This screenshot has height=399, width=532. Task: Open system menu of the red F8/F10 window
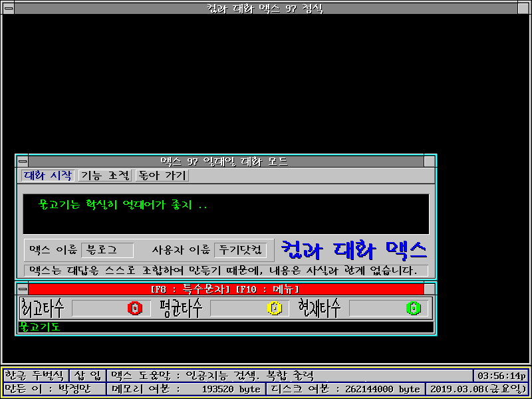click(23, 289)
